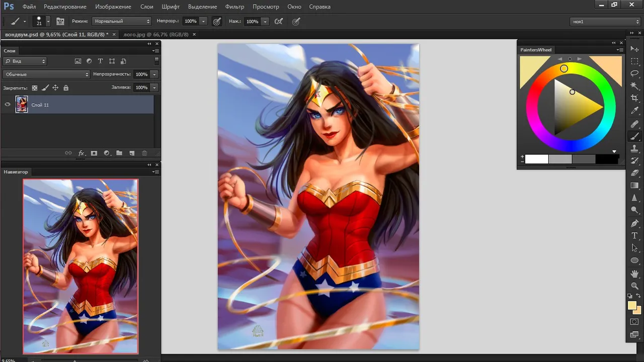Open layer Непрозрачность dropdown arrow

pos(154,74)
